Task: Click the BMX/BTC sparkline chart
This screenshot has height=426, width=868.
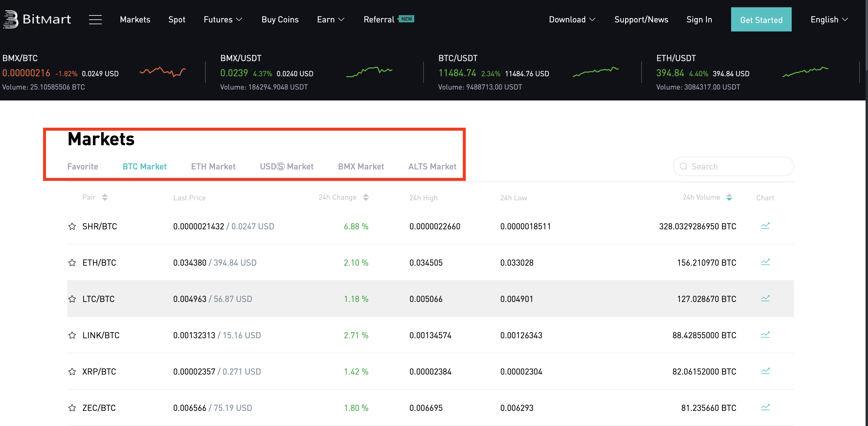Action: [163, 72]
